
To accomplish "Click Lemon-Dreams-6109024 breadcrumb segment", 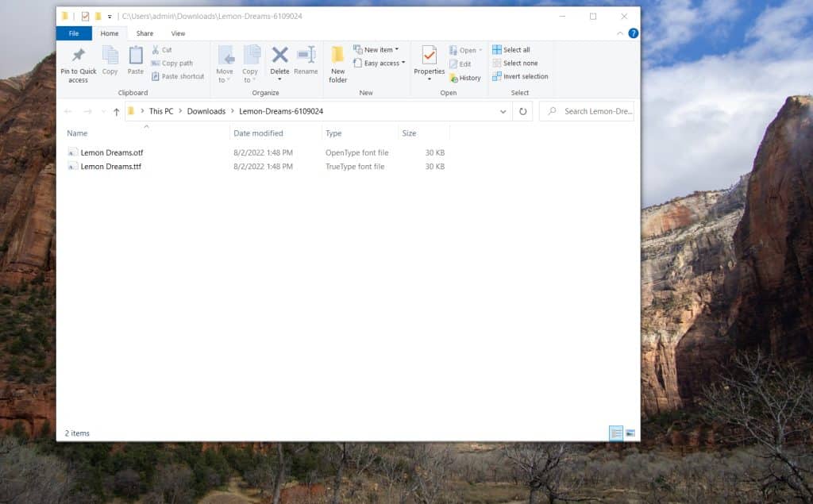I will click(x=281, y=111).
